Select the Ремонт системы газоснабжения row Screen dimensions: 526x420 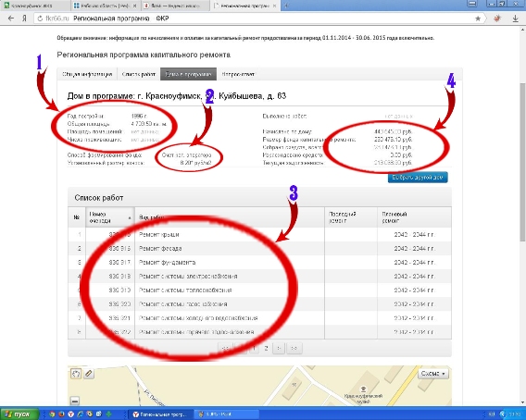click(x=259, y=304)
